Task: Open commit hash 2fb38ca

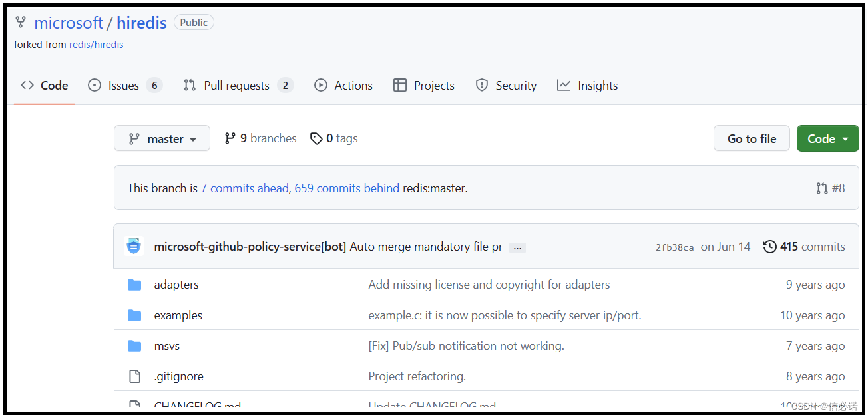Action: [x=674, y=247]
